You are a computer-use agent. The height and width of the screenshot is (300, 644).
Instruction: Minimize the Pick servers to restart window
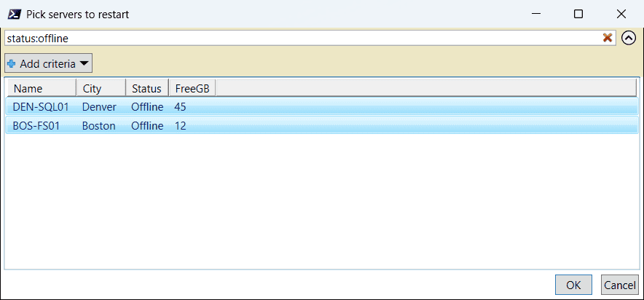[535, 14]
